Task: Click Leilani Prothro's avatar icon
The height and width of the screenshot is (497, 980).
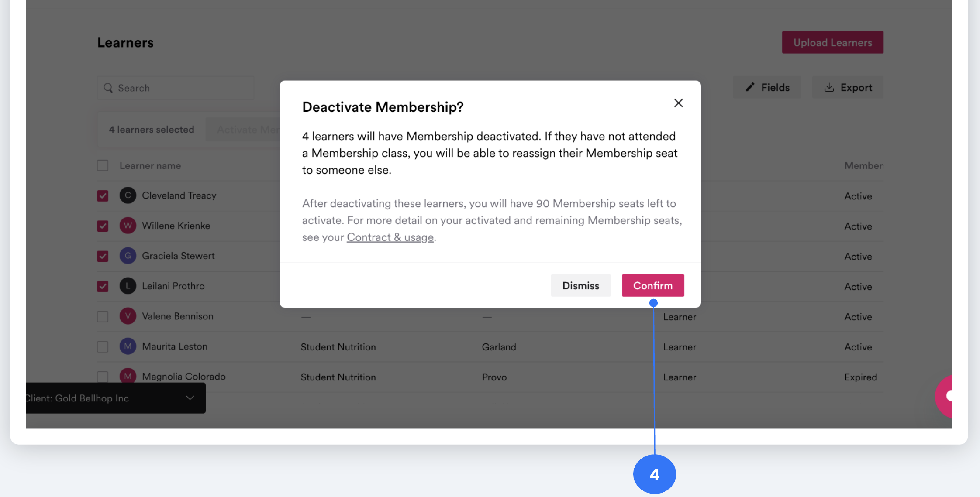Action: pos(128,286)
